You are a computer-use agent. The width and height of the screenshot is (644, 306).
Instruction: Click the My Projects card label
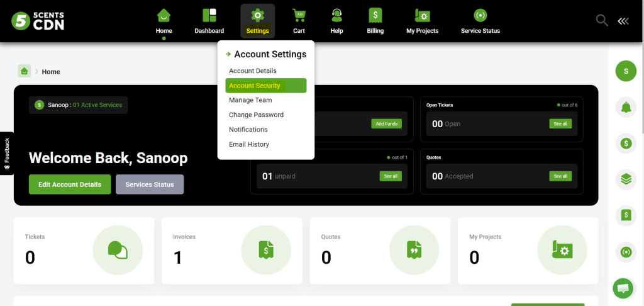485,237
